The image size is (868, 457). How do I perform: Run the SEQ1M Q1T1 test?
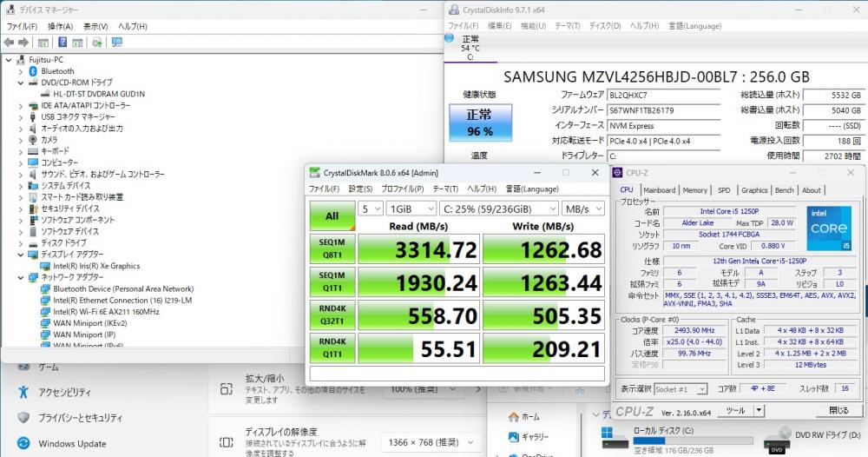tap(332, 281)
